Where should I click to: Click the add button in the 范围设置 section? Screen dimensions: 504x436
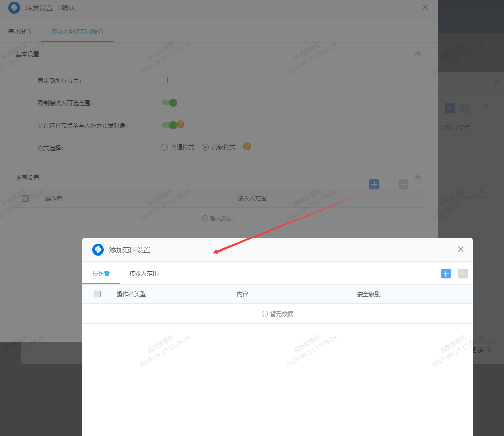coord(374,184)
